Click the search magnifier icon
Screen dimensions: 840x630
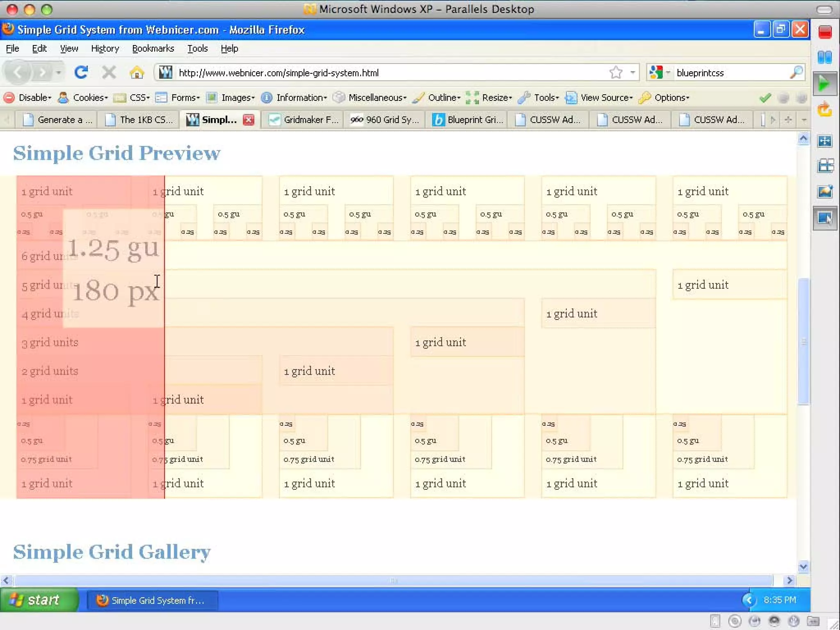click(x=796, y=73)
